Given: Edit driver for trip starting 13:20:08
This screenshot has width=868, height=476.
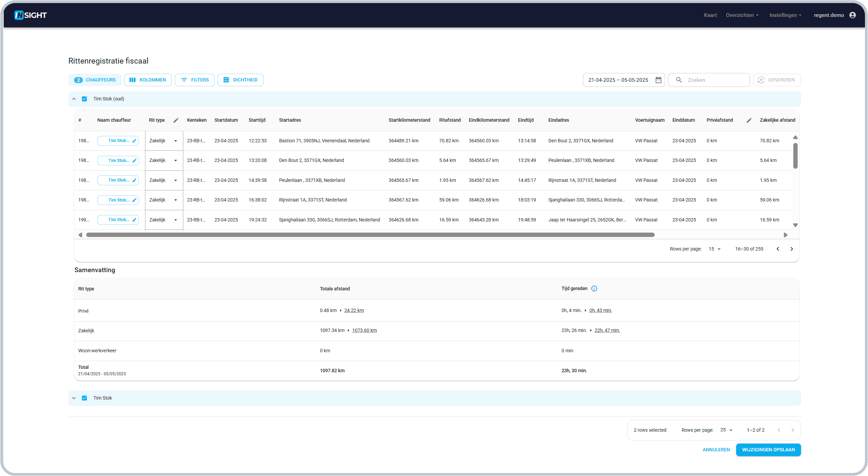Looking at the screenshot, I should point(118,161).
